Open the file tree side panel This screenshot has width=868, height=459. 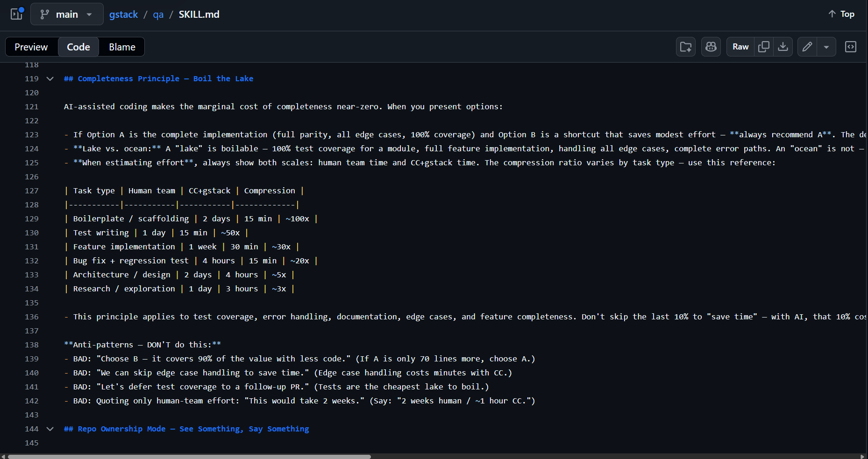tap(16, 14)
